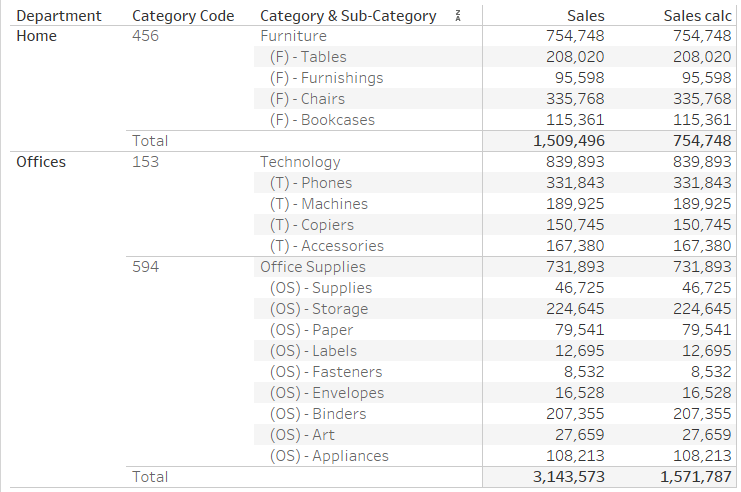This screenshot has height=492, width=741.
Task: Click the (T) - Phones sub-category
Action: click(x=311, y=183)
